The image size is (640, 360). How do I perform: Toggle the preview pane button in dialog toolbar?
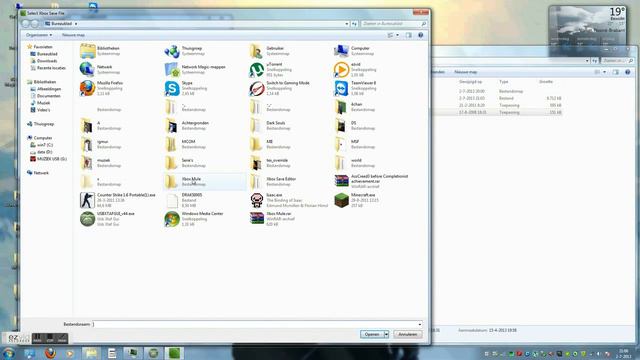pos(409,35)
